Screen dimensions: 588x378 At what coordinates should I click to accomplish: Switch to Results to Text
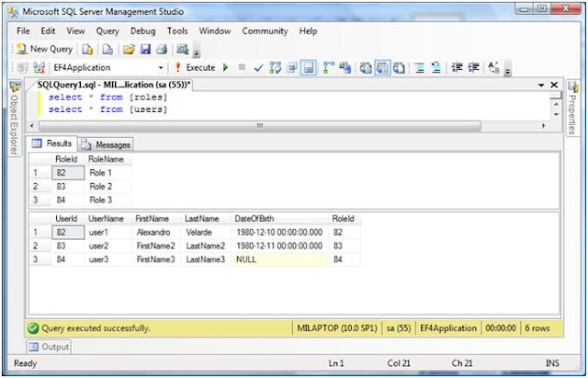pos(366,68)
